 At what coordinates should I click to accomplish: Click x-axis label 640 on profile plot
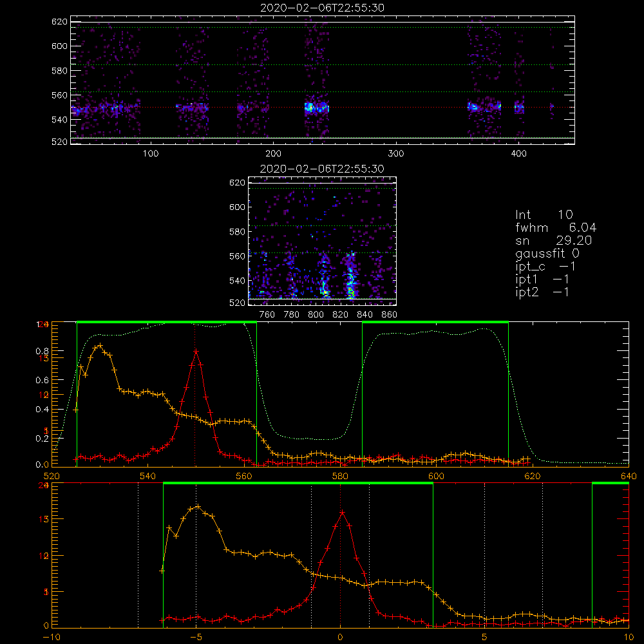[x=629, y=476]
